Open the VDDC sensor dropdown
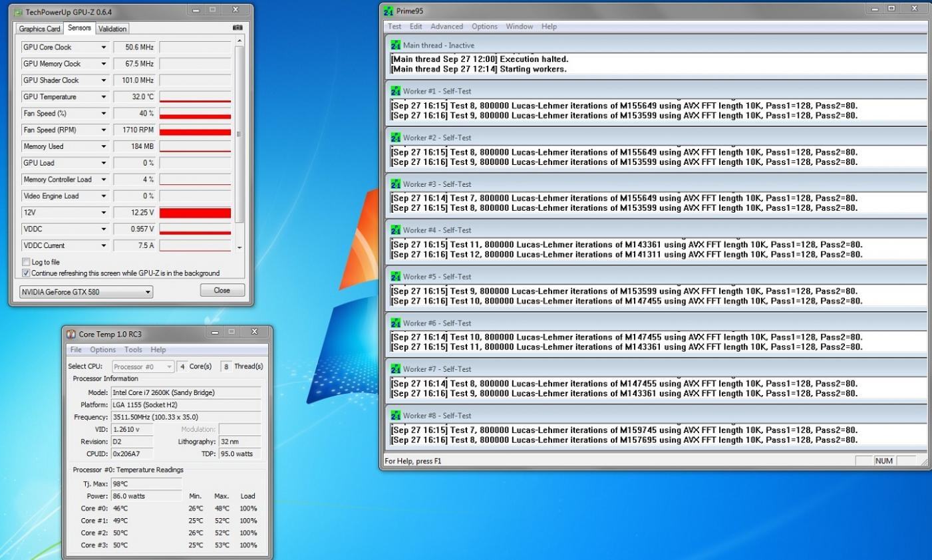This screenshot has width=932, height=560. pos(104,229)
